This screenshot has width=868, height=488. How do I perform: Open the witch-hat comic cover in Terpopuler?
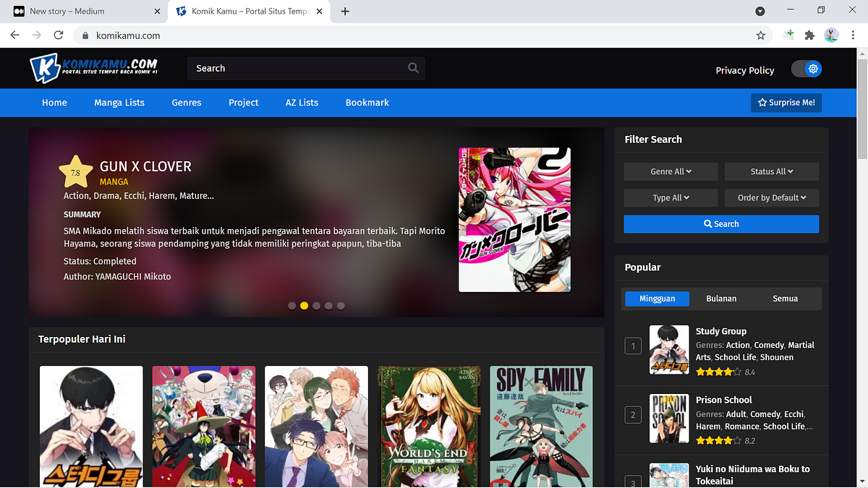pyautogui.click(x=204, y=427)
